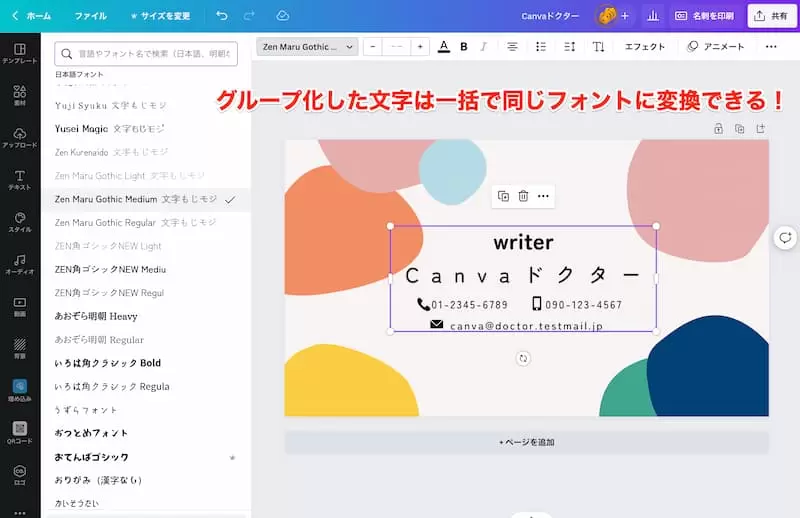Screen dimensions: 800x518
Task: Lock the page using lock icon
Action: (x=718, y=129)
